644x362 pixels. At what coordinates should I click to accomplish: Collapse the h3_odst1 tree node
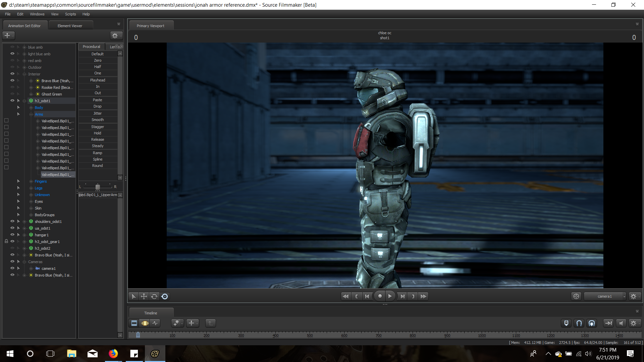click(24, 101)
